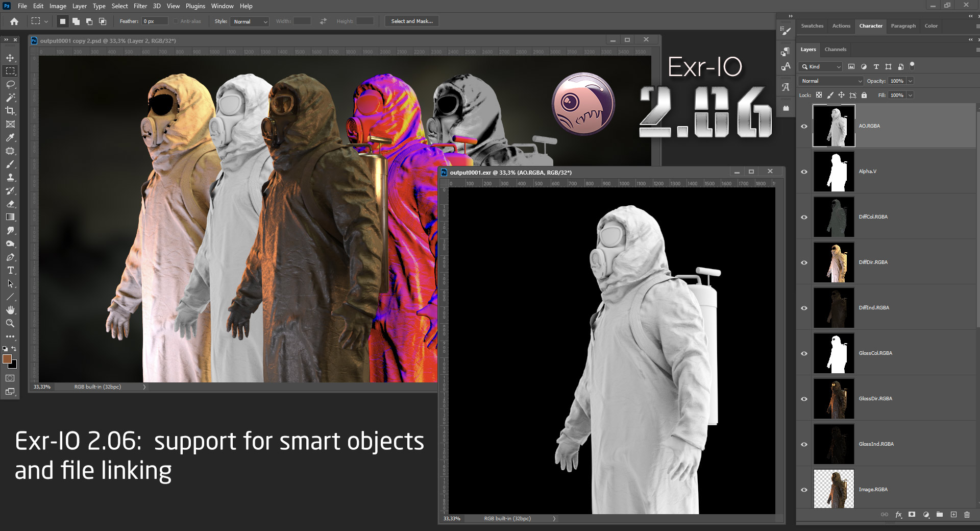This screenshot has height=531, width=980.
Task: Open the Kind filter dropdown
Action: 821,66
